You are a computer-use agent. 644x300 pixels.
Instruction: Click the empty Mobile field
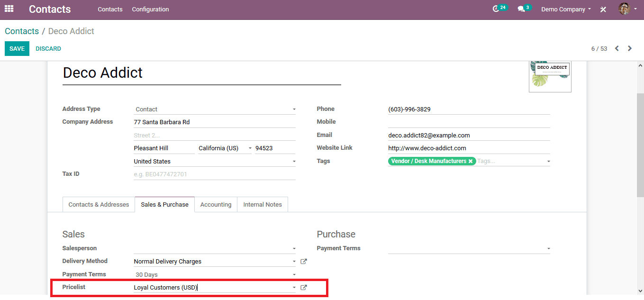pyautogui.click(x=469, y=122)
